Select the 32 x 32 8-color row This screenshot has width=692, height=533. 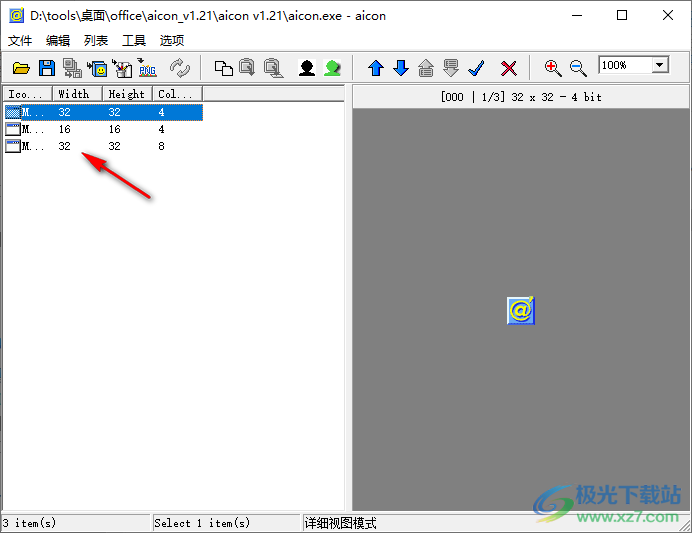103,146
